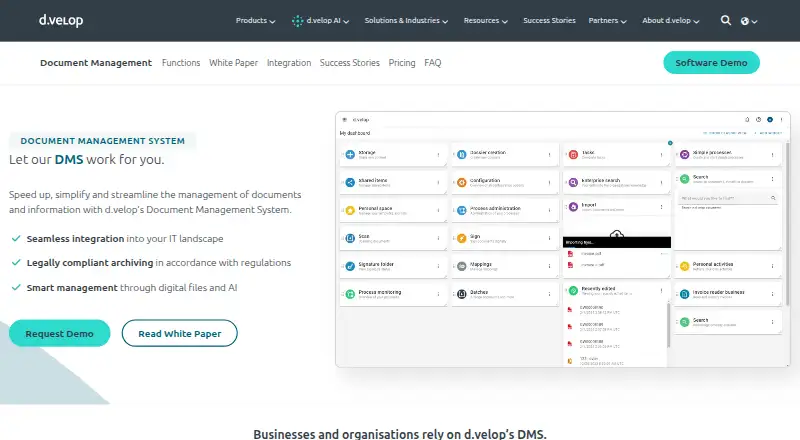
Task: Click the Dossier creation icon
Action: (462, 154)
